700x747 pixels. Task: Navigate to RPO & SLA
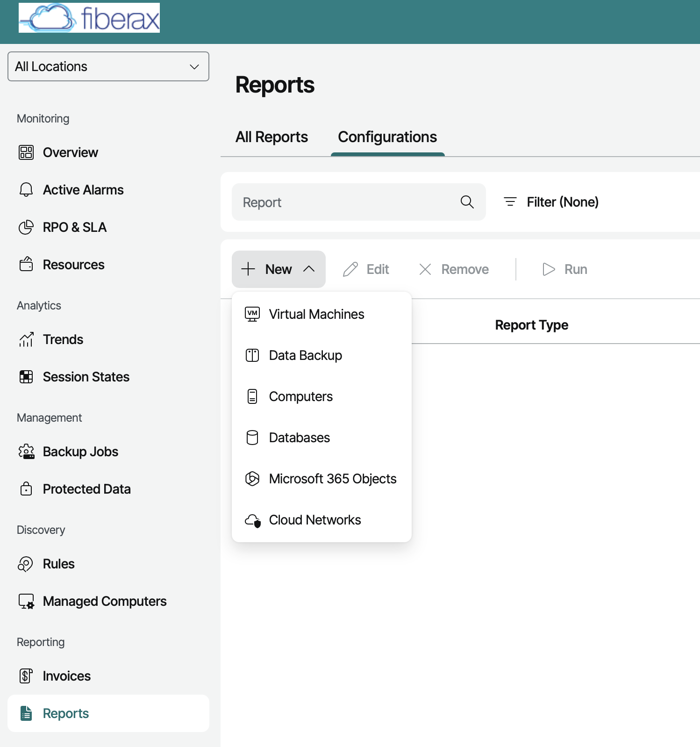click(x=108, y=227)
